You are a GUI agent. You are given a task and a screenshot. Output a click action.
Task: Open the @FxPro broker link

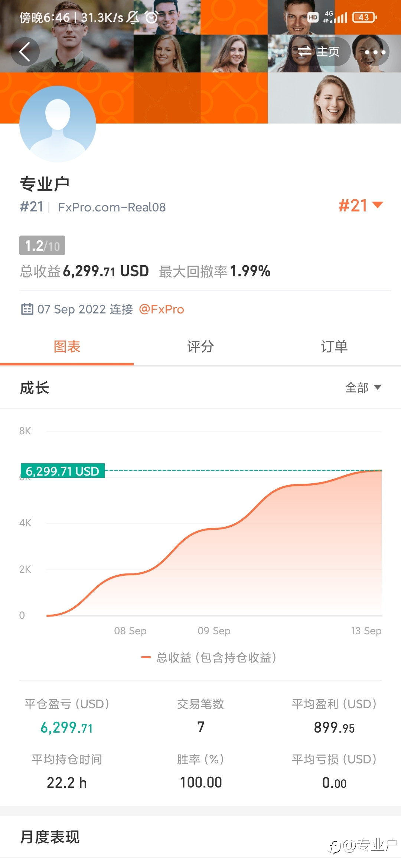point(162,309)
